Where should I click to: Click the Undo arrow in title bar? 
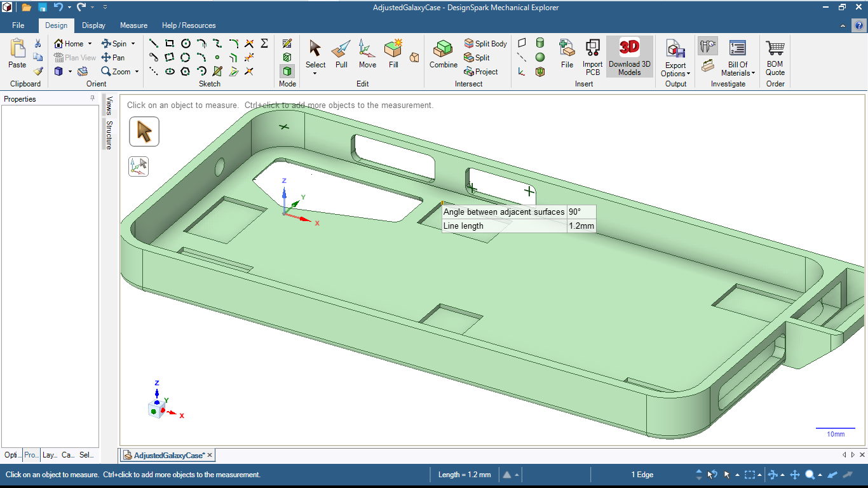coord(58,8)
